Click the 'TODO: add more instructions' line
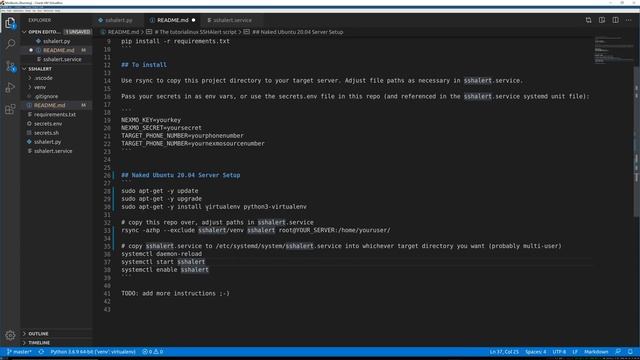This screenshot has height=360, width=640. pos(175,293)
